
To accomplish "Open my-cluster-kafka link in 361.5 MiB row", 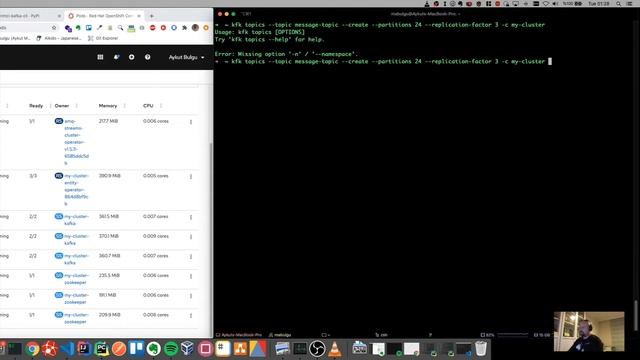I will [x=76, y=220].
